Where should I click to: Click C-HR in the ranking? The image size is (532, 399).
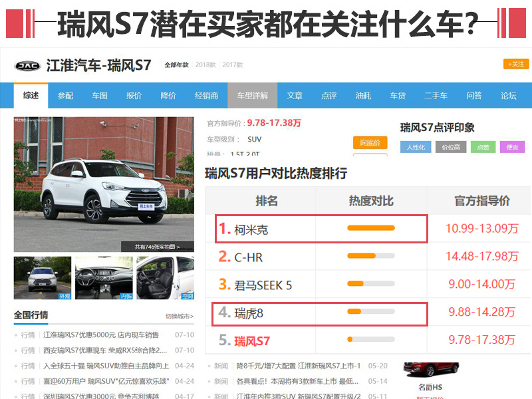click(249, 257)
